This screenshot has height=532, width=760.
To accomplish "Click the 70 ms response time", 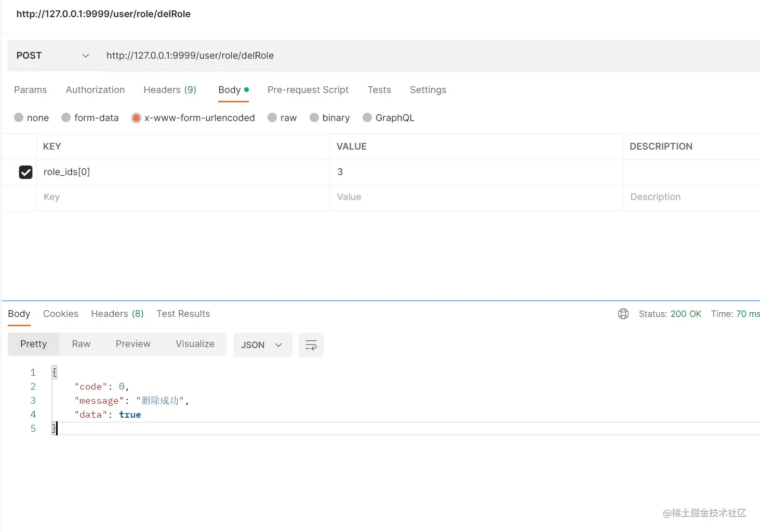I will click(x=748, y=314).
